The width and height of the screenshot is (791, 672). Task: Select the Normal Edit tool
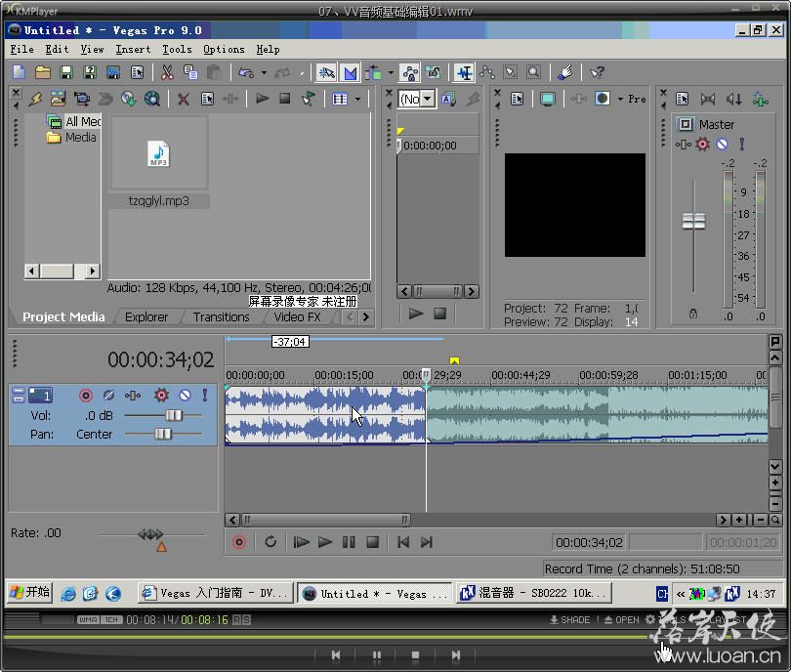coord(464,73)
